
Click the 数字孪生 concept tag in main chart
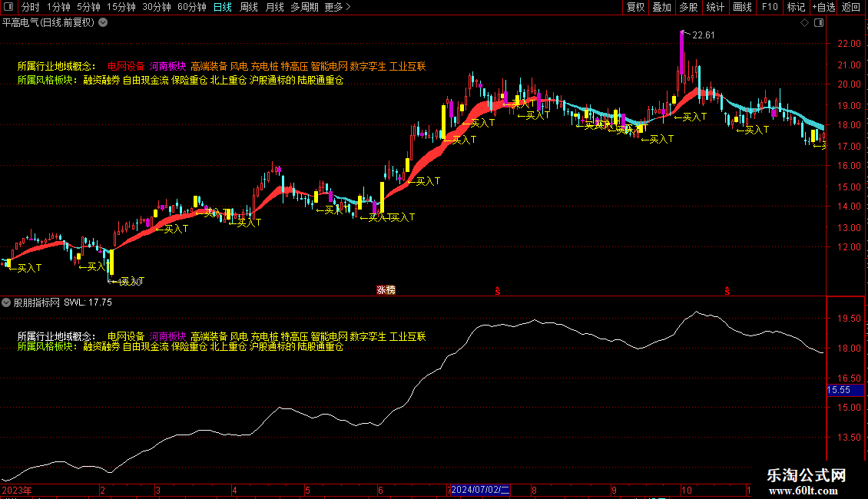[x=368, y=66]
